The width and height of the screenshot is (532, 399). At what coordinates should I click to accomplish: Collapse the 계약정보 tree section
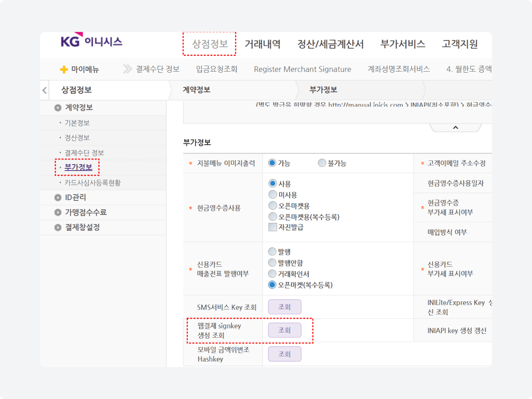[x=58, y=108]
